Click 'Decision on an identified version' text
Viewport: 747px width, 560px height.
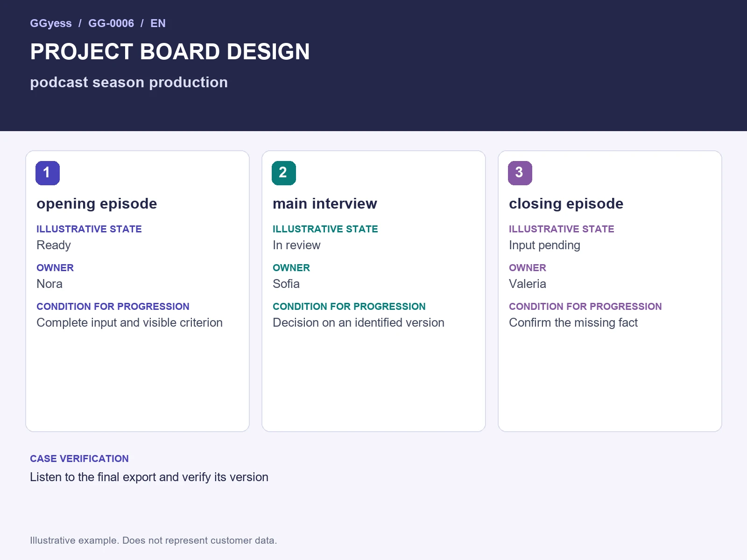coord(359,322)
